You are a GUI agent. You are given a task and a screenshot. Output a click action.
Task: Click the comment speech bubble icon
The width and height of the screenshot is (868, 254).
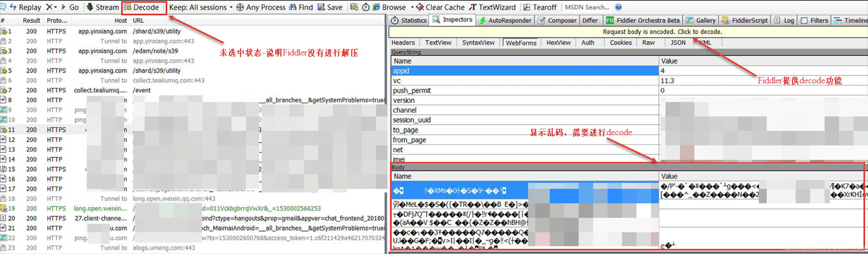pyautogui.click(x=3, y=7)
